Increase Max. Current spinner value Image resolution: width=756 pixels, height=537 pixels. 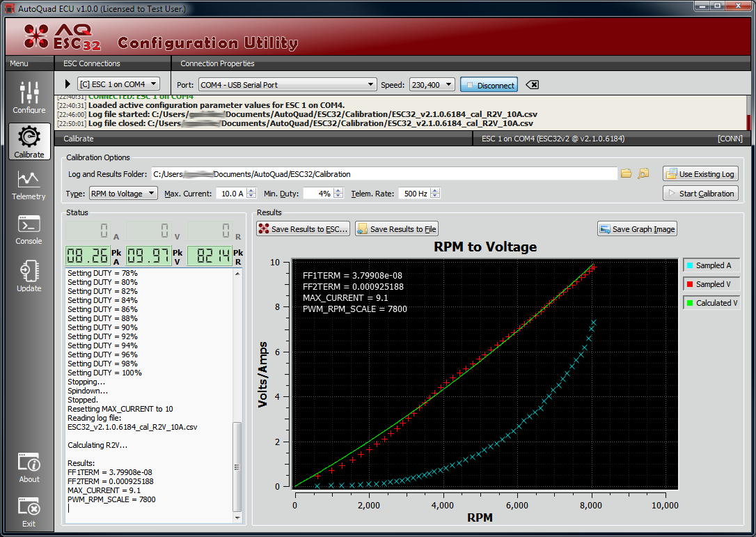coord(252,191)
